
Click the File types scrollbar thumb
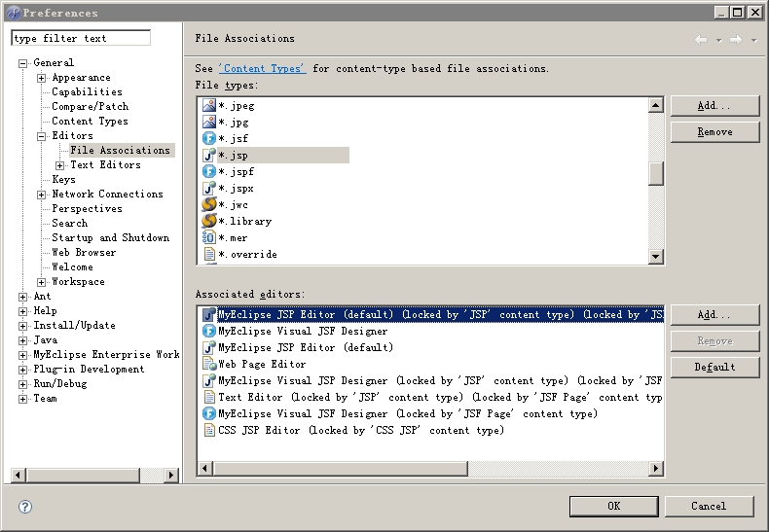[656, 174]
